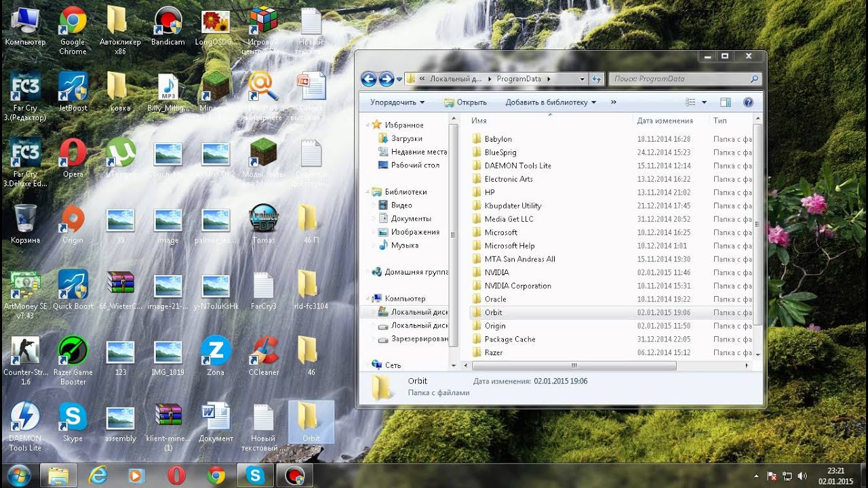Select the Razer folder in file list

[x=488, y=352]
